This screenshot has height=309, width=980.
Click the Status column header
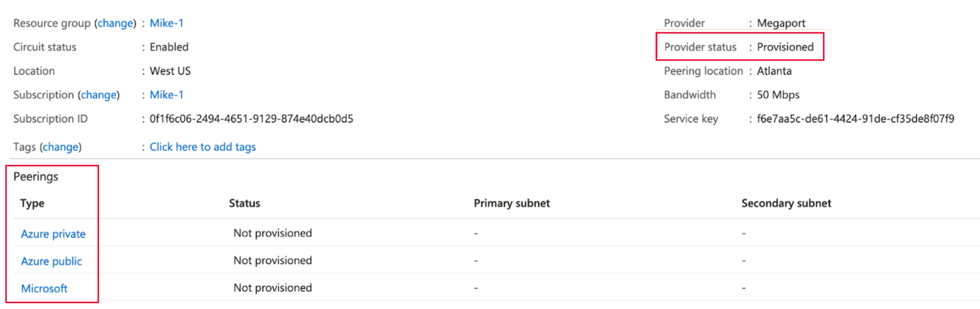(x=244, y=202)
